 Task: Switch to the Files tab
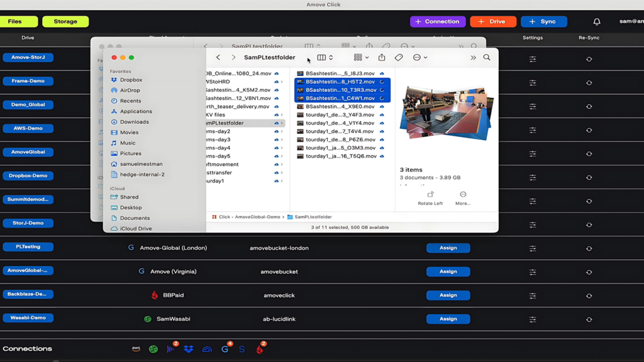[15, 21]
